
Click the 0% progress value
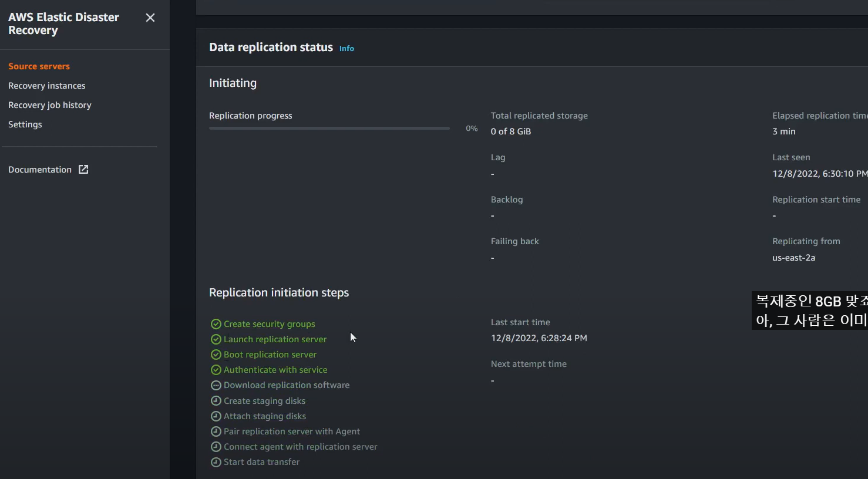[472, 129]
